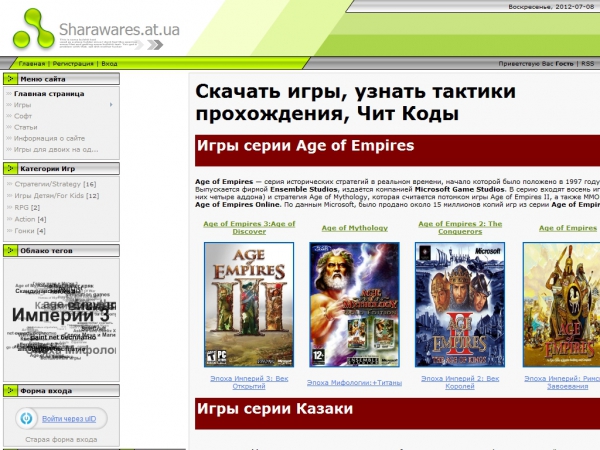
Task: Click the Age of Empires II cover image
Action: coord(460,305)
